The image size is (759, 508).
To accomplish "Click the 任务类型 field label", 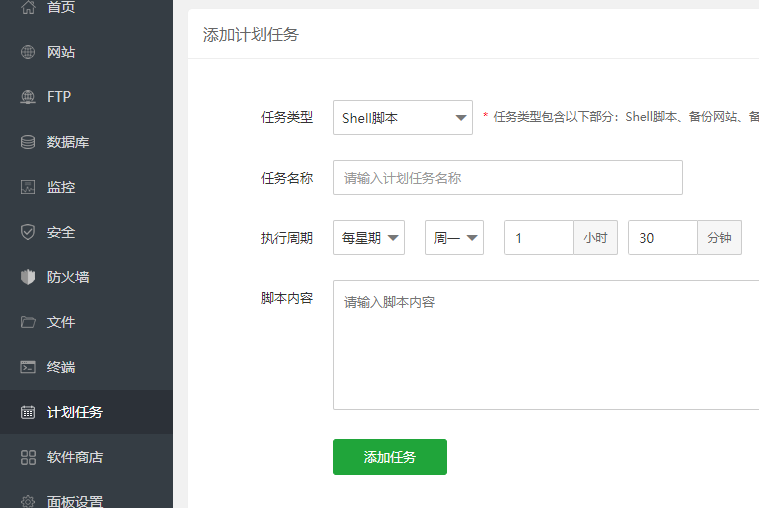I will click(287, 118).
